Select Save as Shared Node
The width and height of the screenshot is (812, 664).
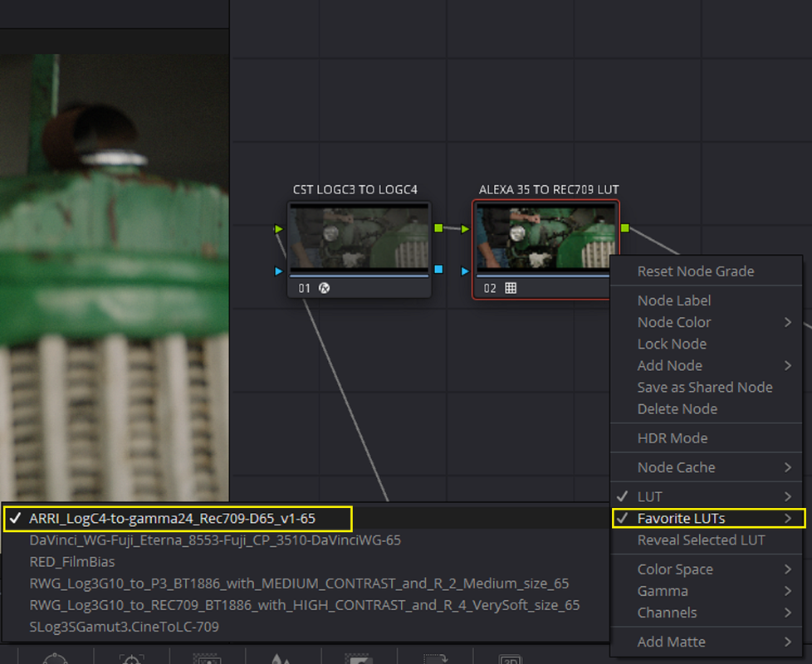click(707, 388)
